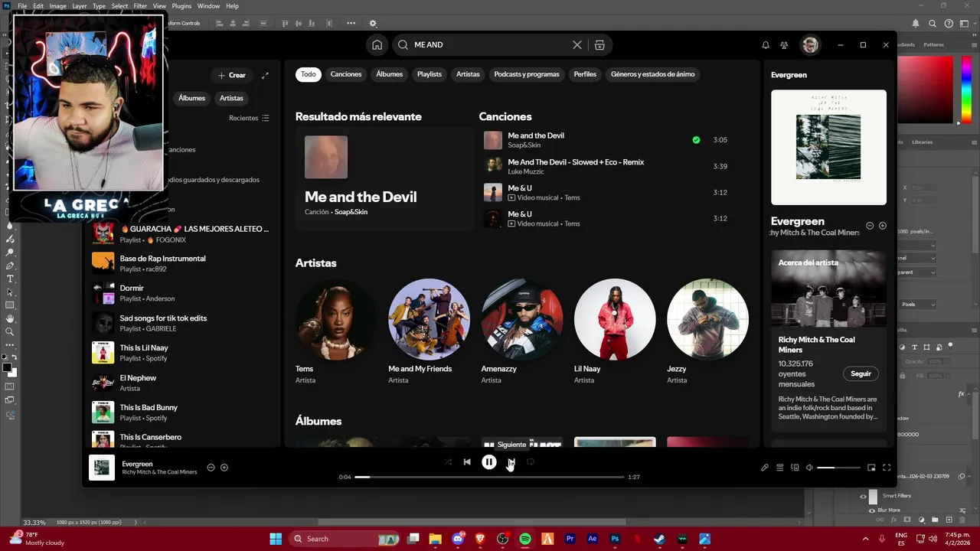Open the Dormir playlist
Viewport: 980px width, 551px height.
tap(181, 293)
